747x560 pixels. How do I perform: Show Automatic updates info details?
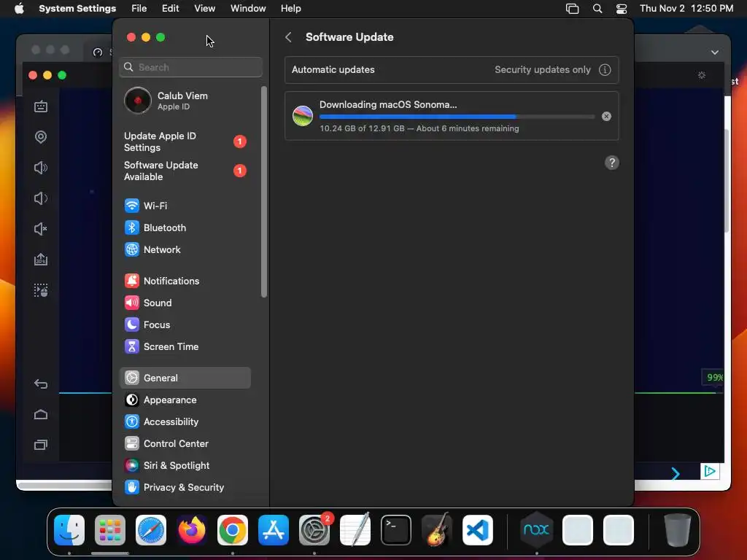click(605, 70)
